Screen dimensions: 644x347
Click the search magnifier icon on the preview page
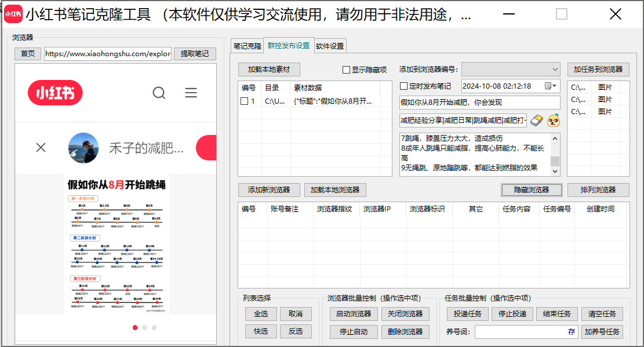coord(159,93)
